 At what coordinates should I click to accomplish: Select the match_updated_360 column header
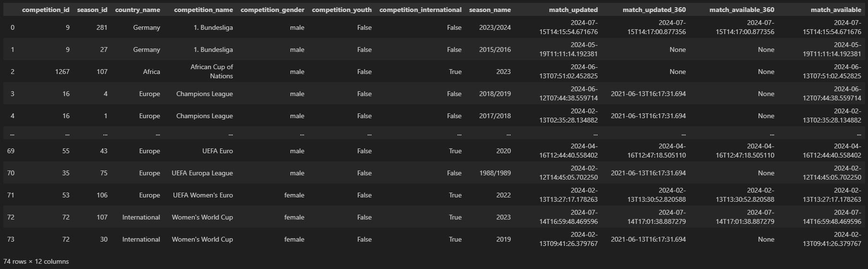point(654,10)
